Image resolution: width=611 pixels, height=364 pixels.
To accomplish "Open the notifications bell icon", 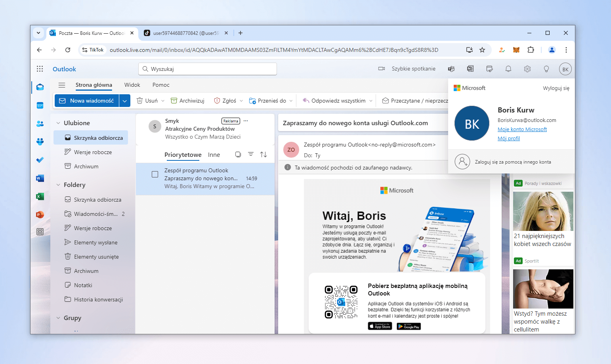I will [x=508, y=69].
